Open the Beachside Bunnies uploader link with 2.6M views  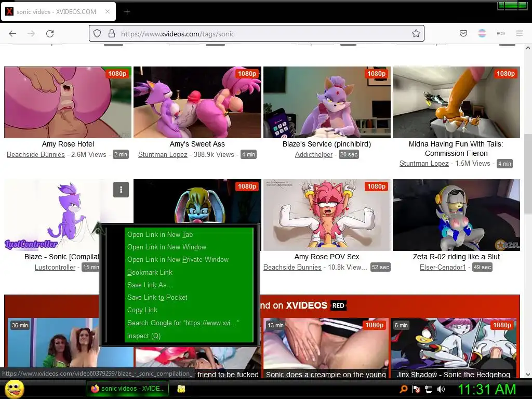(36, 154)
